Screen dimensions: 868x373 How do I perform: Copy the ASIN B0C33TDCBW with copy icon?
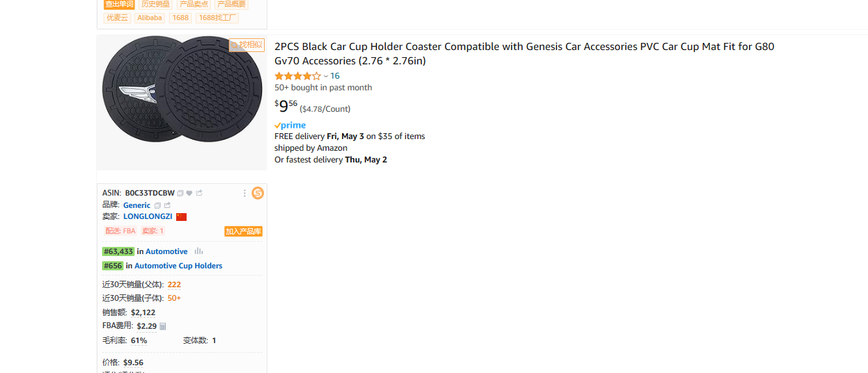[180, 193]
